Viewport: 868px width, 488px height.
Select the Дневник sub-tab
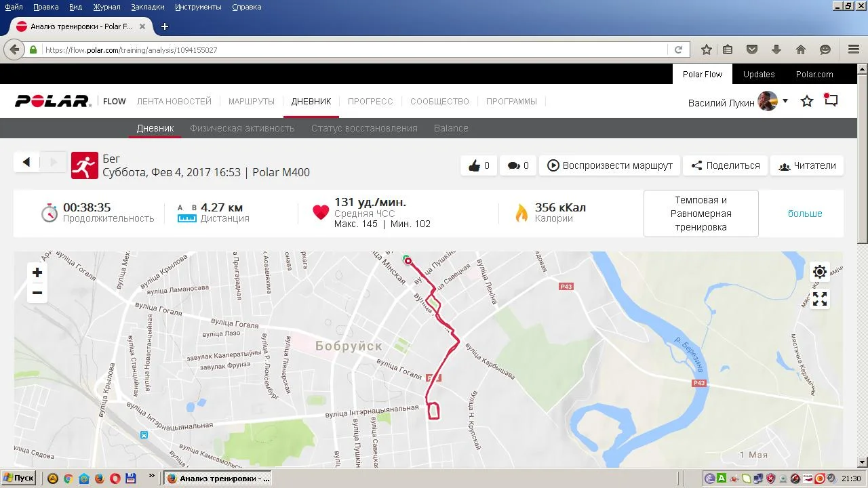pos(155,128)
